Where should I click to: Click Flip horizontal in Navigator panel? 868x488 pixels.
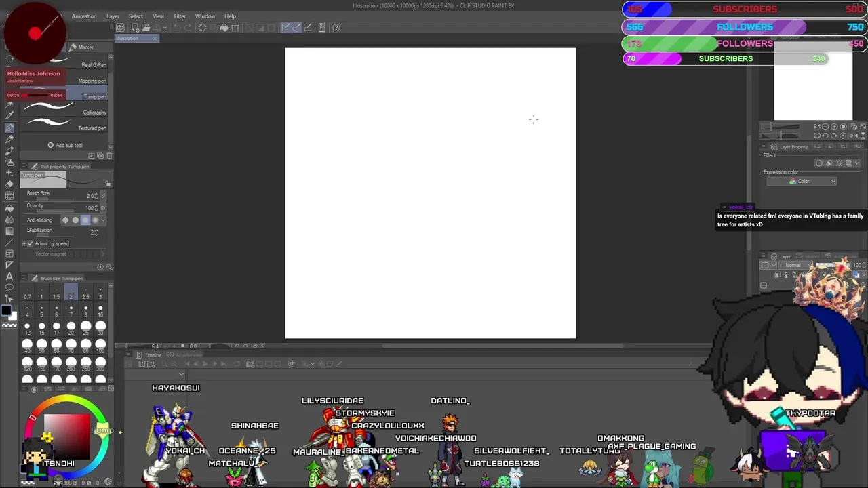click(854, 136)
